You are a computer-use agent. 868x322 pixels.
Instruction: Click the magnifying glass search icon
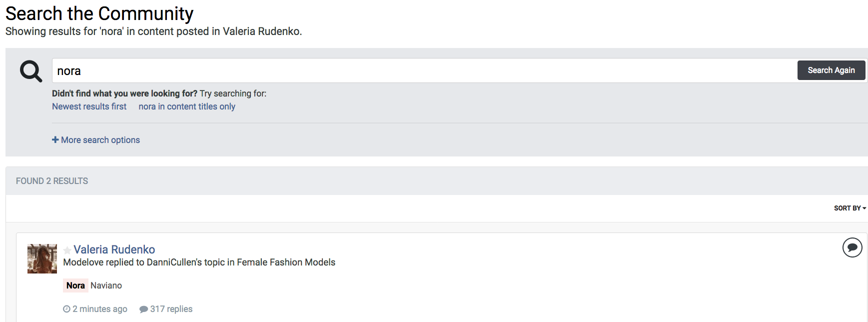point(30,71)
